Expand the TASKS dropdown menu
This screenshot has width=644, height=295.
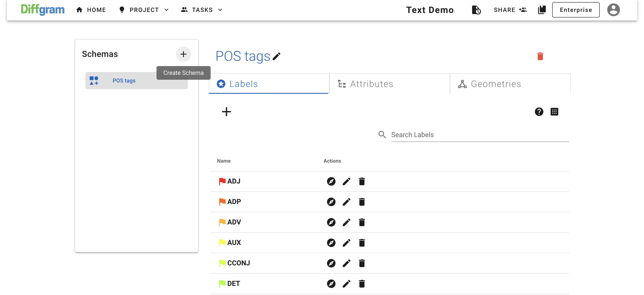click(x=202, y=10)
